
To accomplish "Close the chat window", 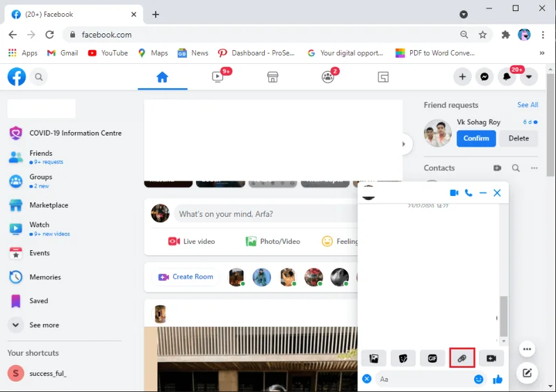I will click(497, 193).
